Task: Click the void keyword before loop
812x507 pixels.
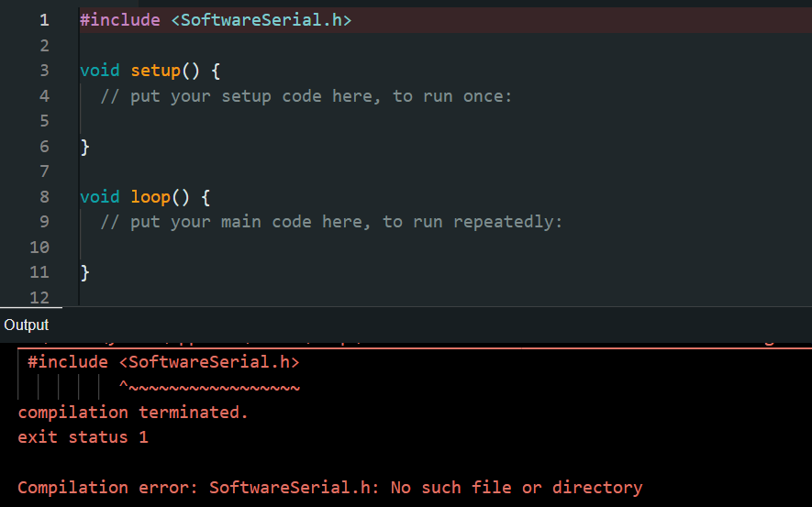Action: [99, 196]
